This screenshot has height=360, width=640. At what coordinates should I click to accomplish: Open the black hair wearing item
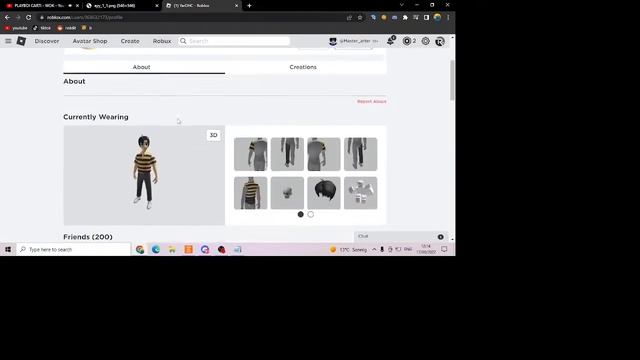click(x=324, y=193)
